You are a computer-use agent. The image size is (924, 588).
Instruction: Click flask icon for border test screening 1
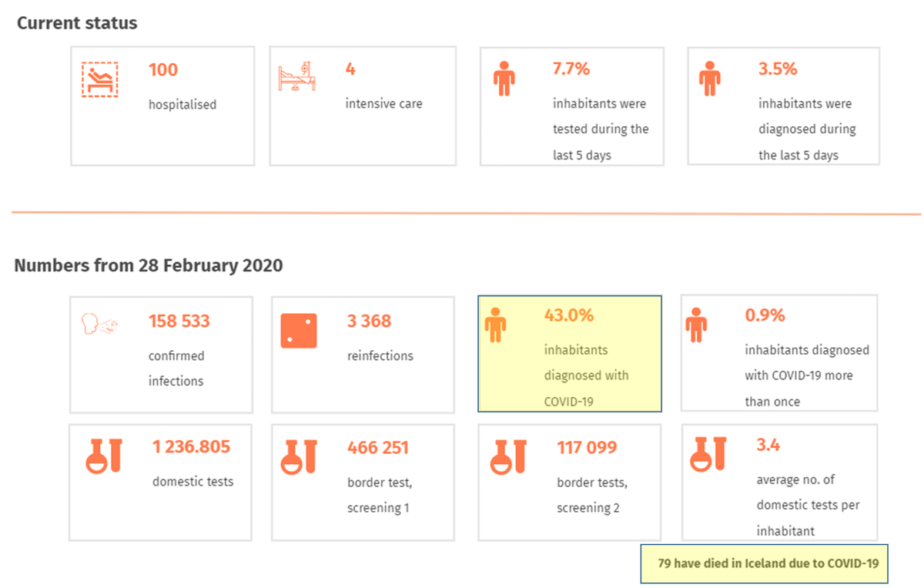299,456
